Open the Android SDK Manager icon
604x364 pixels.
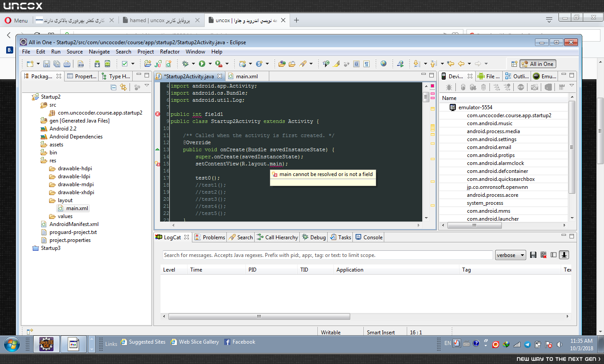click(x=97, y=64)
